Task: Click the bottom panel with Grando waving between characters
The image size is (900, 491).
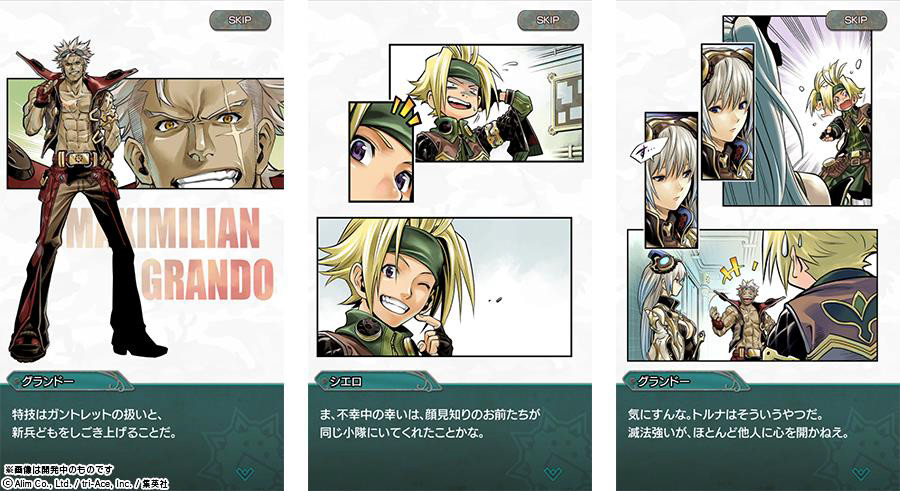Action: click(752, 295)
